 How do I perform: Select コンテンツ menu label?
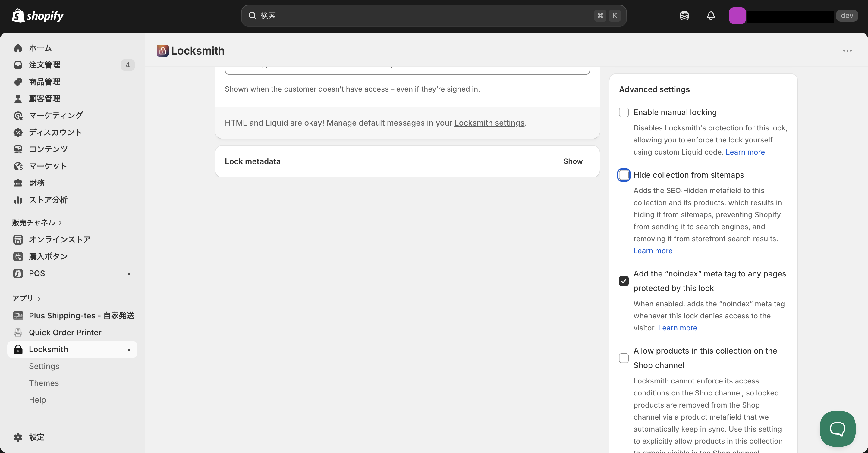click(48, 149)
